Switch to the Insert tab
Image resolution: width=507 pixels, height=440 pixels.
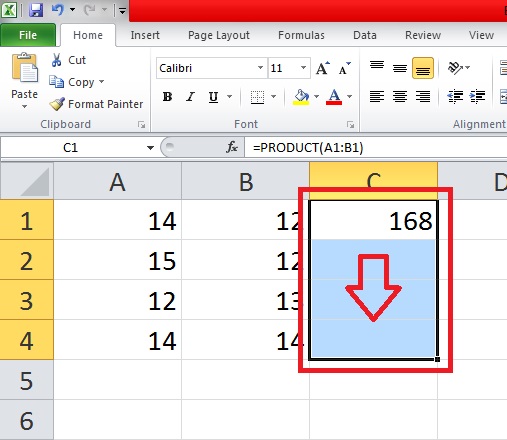tap(145, 35)
